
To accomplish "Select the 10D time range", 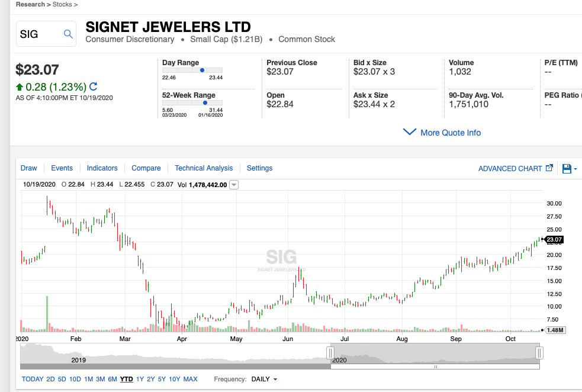I will pyautogui.click(x=75, y=379).
